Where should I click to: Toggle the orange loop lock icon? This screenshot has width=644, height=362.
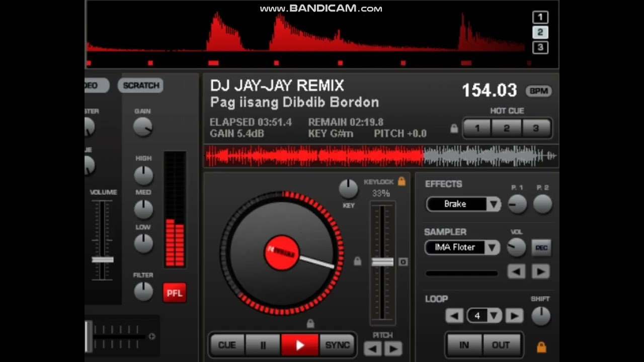point(541,347)
